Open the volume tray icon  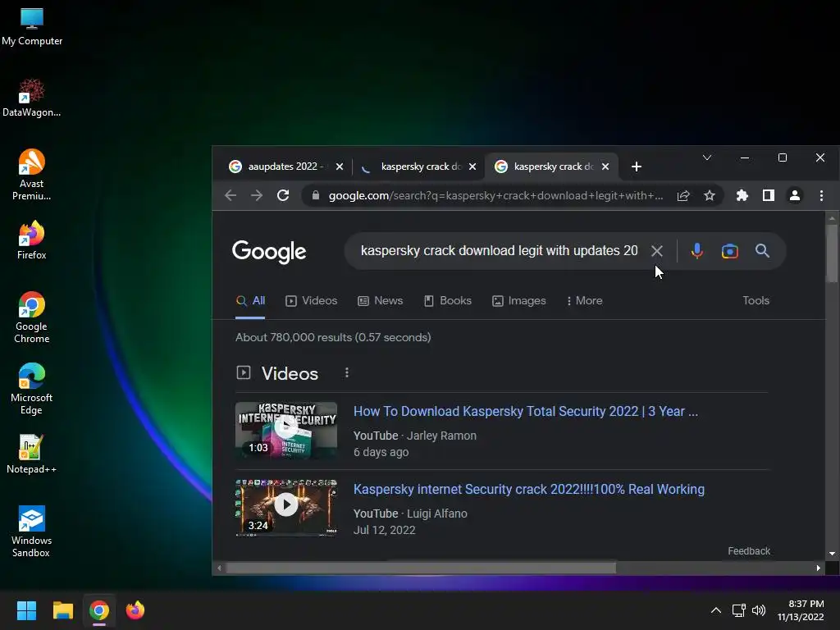(759, 610)
